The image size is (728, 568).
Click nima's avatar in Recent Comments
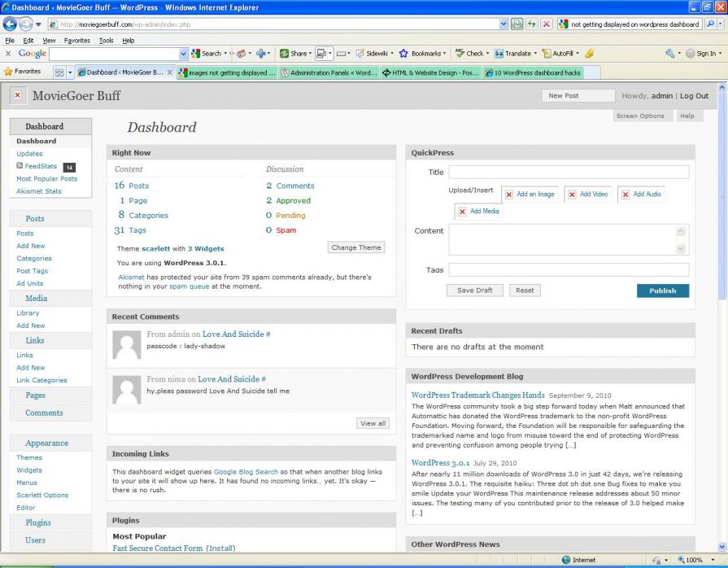point(126,390)
